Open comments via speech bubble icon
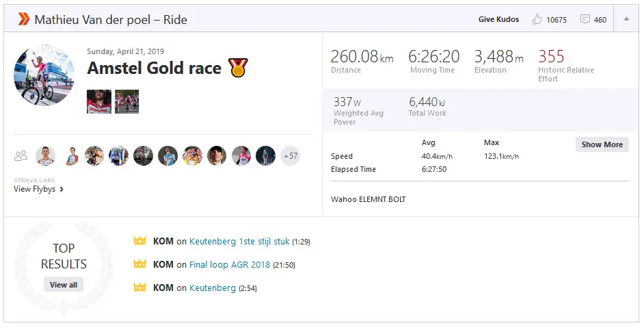 pyautogui.click(x=585, y=19)
